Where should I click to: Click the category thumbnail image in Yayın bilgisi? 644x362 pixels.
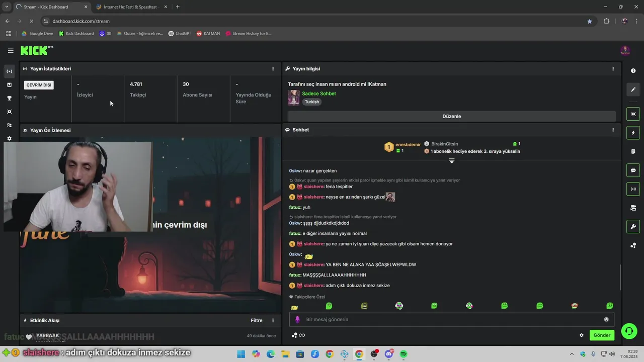coord(293,98)
